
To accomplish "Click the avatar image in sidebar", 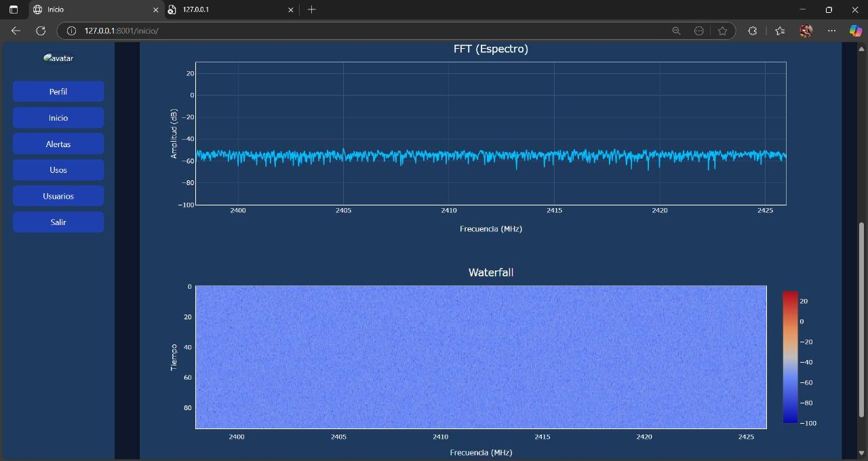I will pos(58,58).
